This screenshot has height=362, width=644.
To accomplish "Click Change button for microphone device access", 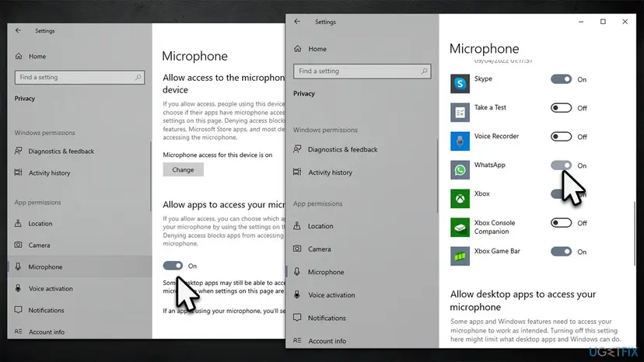I will 184,169.
